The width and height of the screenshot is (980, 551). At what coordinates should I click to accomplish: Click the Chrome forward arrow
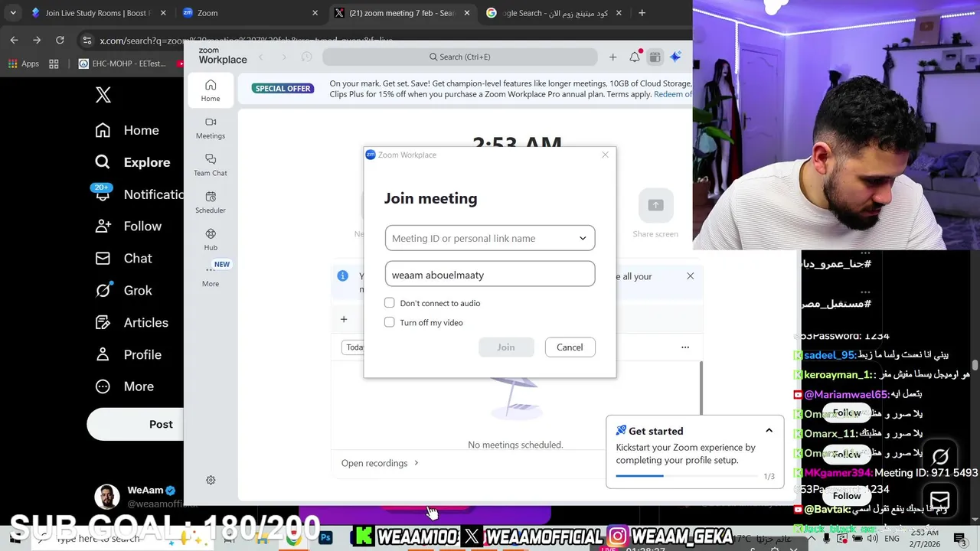click(x=37, y=40)
